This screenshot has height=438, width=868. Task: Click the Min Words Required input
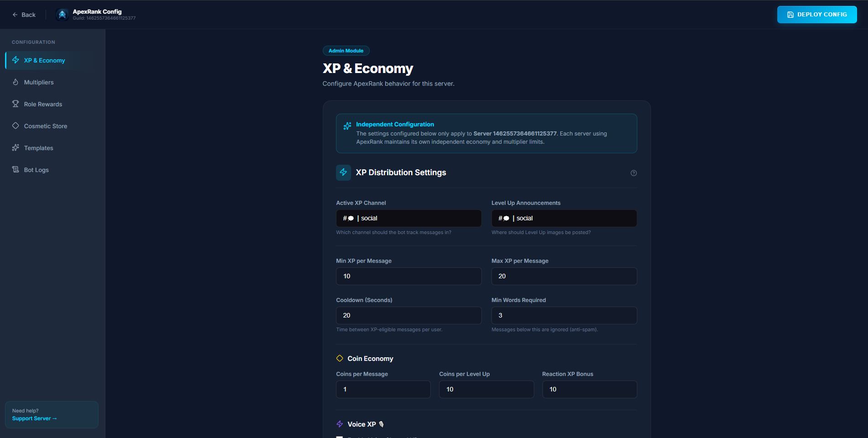pos(564,315)
